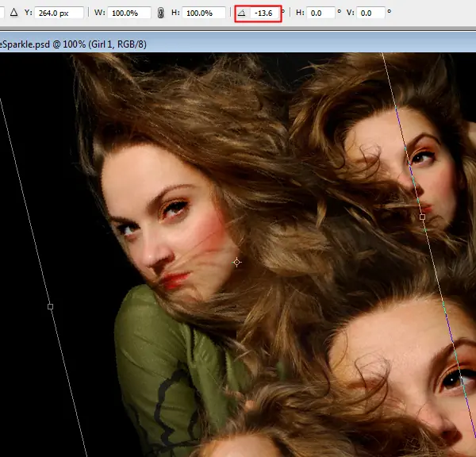Click the left-middle transform handle
Screen dimensions: 476x457
(x=51, y=306)
